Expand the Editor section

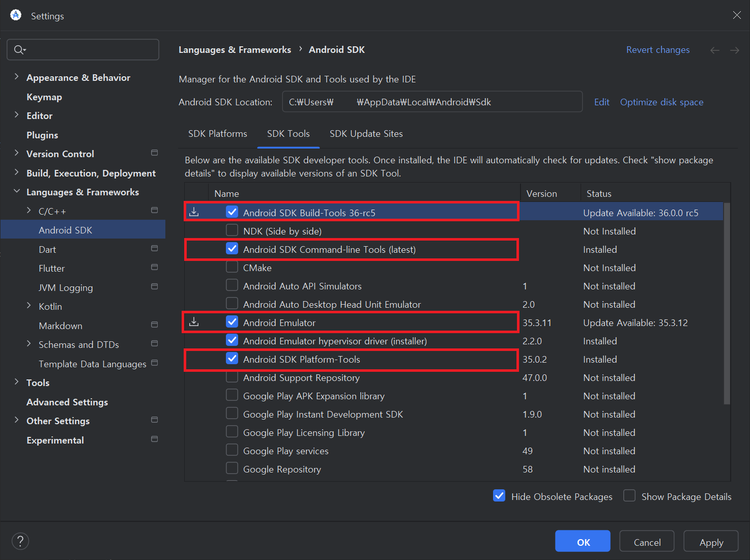coord(17,115)
